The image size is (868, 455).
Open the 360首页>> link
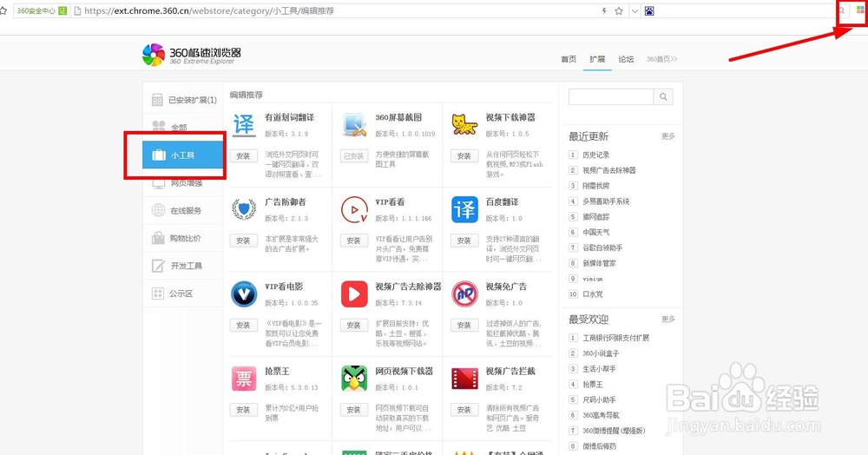(662, 59)
